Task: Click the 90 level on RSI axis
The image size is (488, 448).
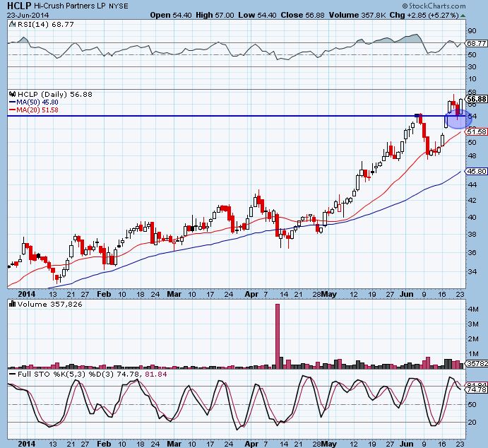Action: point(472,31)
